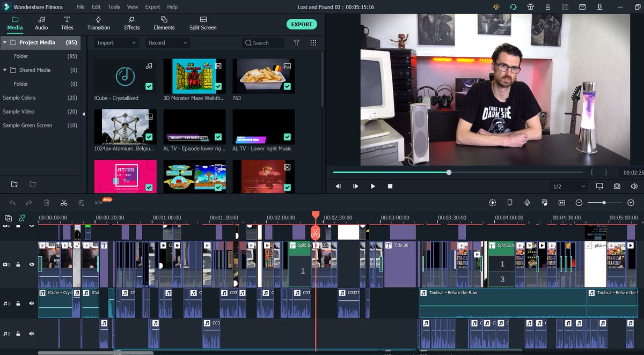Play the preview video
644x355 pixels.
373,186
